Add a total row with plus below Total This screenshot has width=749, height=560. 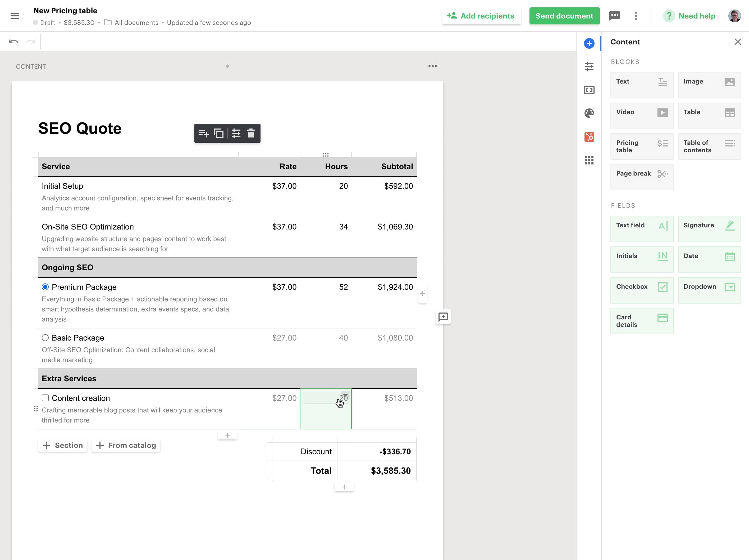tap(344, 487)
